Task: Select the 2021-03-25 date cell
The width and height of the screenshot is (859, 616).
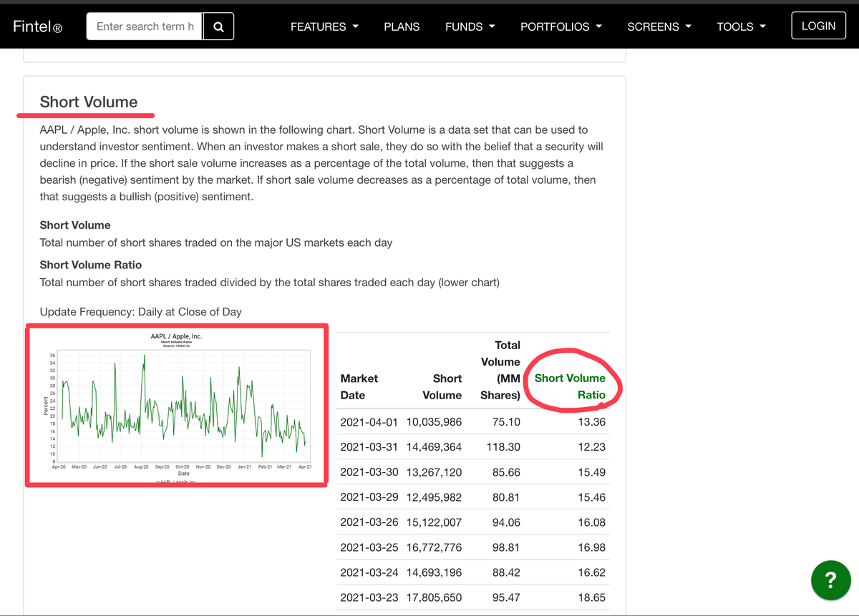Action: (369, 547)
